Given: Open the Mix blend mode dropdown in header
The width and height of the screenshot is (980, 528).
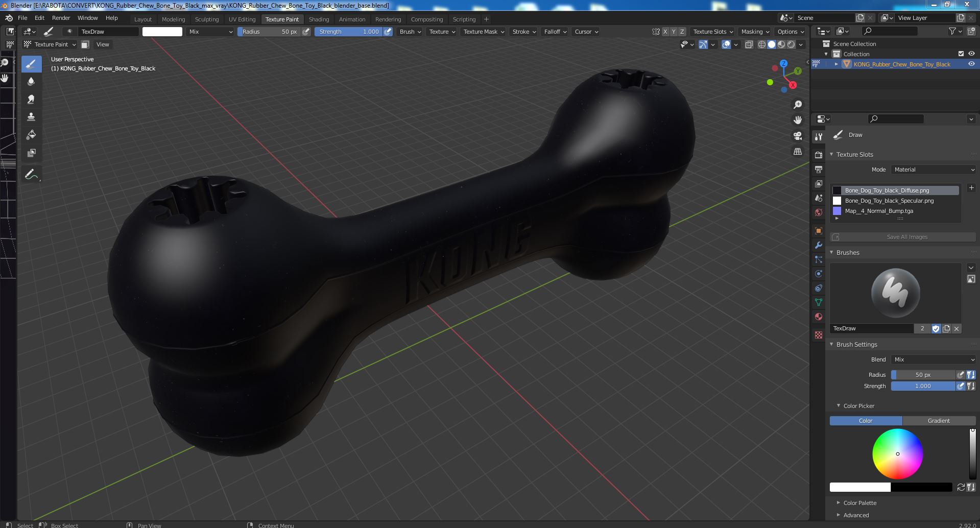Looking at the screenshot, I should (210, 32).
